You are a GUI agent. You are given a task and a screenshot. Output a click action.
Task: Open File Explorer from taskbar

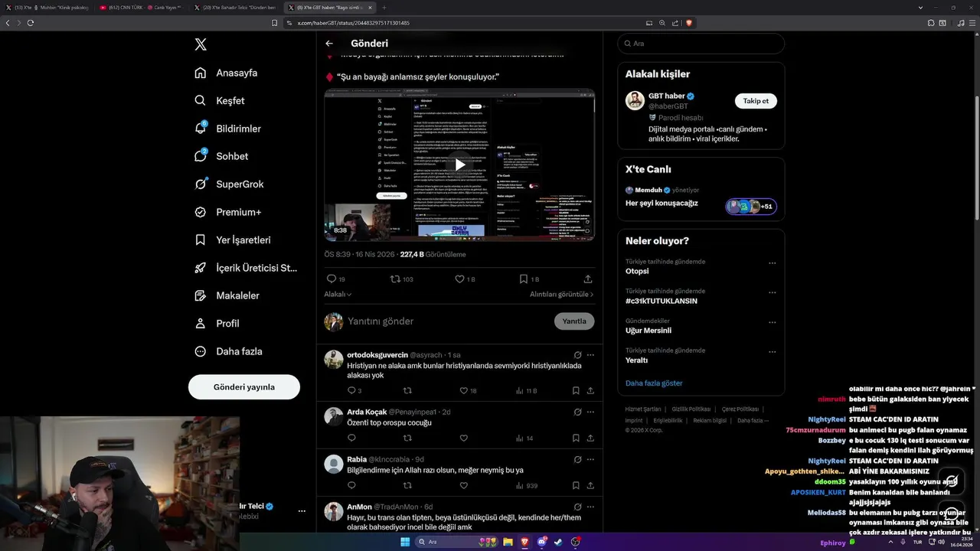[508, 542]
